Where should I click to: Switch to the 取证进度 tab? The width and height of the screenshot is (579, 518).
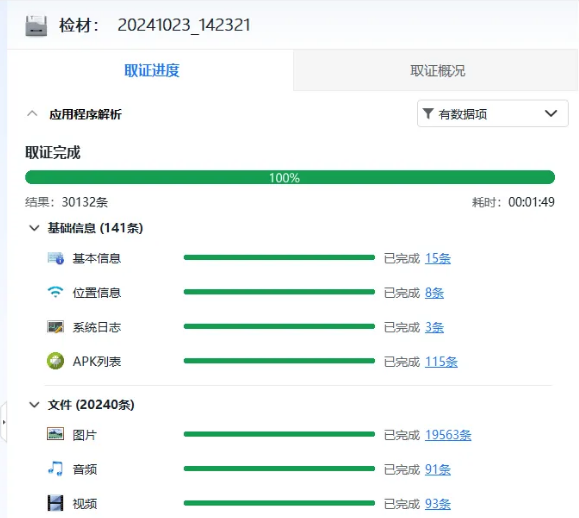tap(151, 71)
